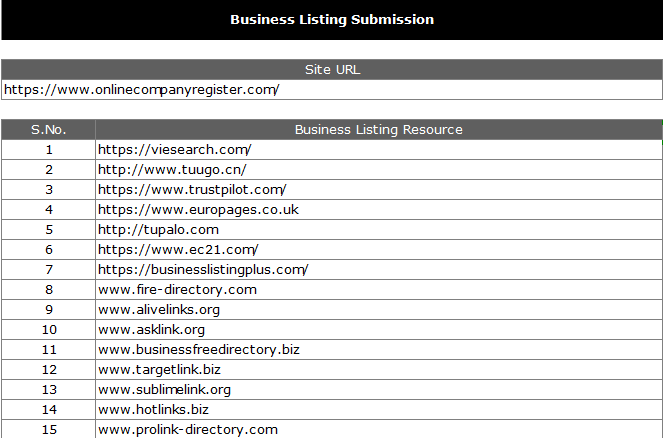
Task: Click the www.sublimelink.org entry
Action: coord(164,390)
